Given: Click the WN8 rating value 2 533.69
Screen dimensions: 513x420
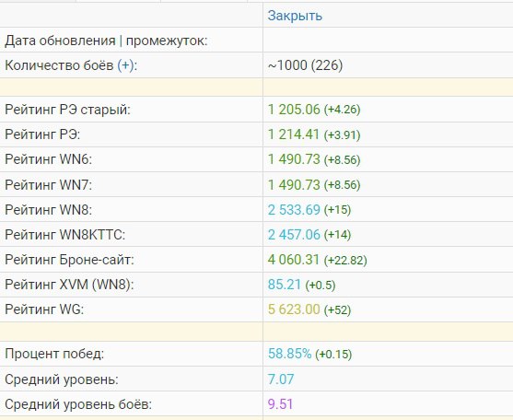Looking at the screenshot, I should point(294,210).
